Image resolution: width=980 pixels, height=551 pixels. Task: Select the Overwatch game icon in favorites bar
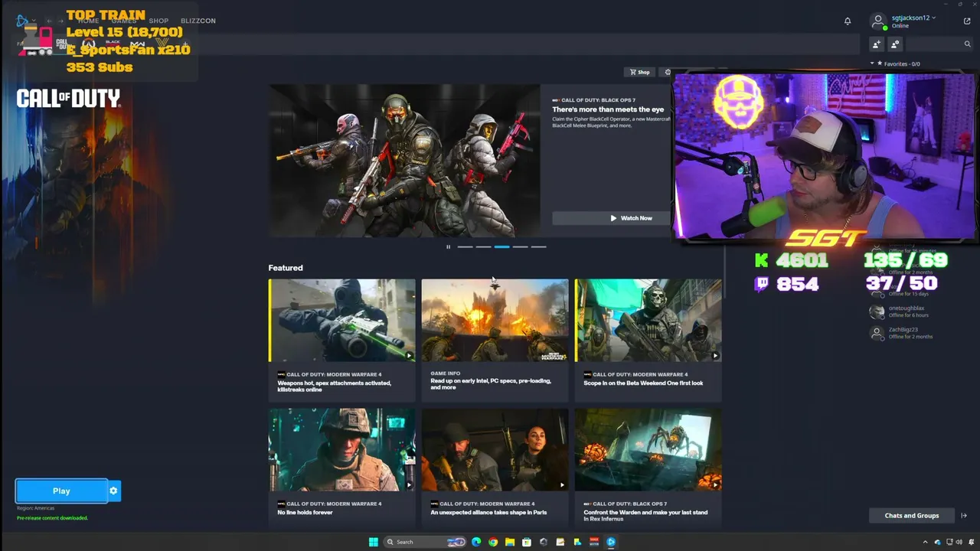[x=89, y=44]
